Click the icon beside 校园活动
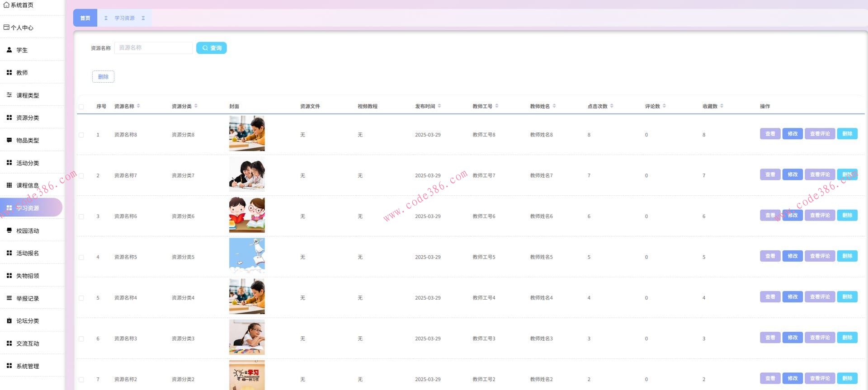 pyautogui.click(x=9, y=230)
